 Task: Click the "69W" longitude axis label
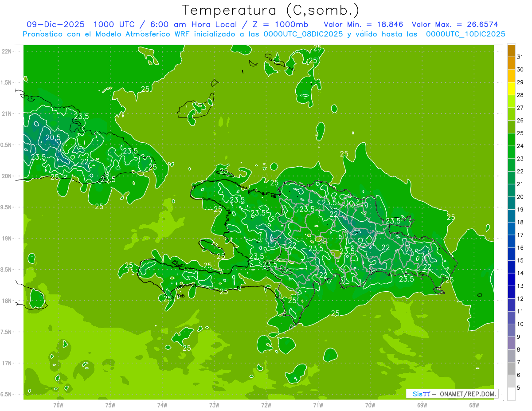pyautogui.click(x=422, y=405)
